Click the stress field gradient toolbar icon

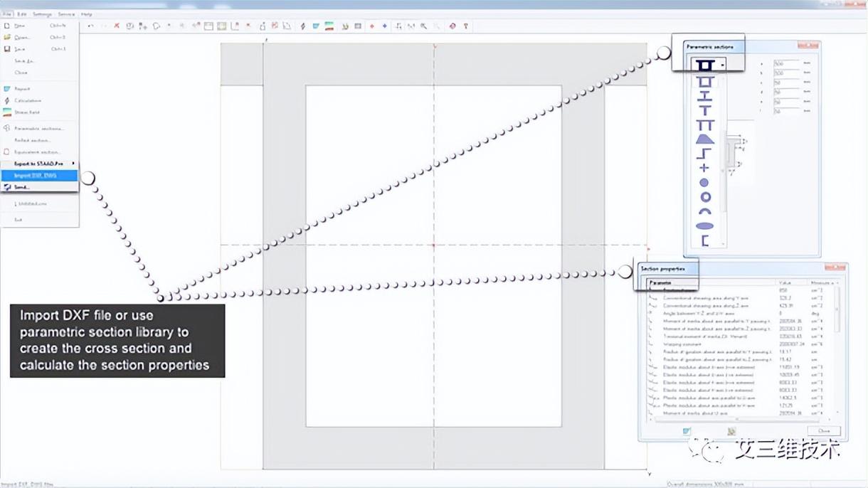tap(329, 26)
